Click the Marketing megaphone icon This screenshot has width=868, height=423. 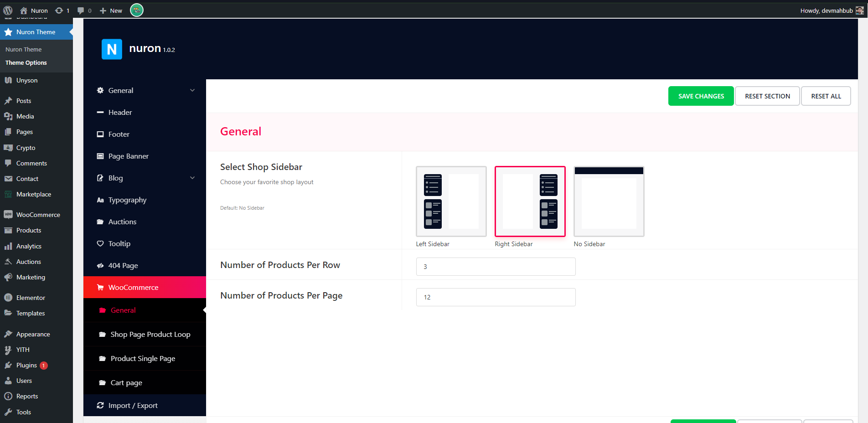[8, 277]
